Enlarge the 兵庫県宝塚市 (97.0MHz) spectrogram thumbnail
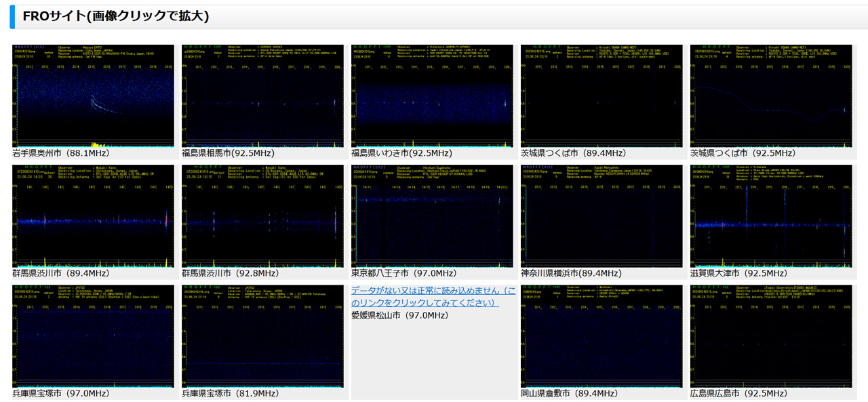Viewport: 868px width, 402px height. click(93, 336)
